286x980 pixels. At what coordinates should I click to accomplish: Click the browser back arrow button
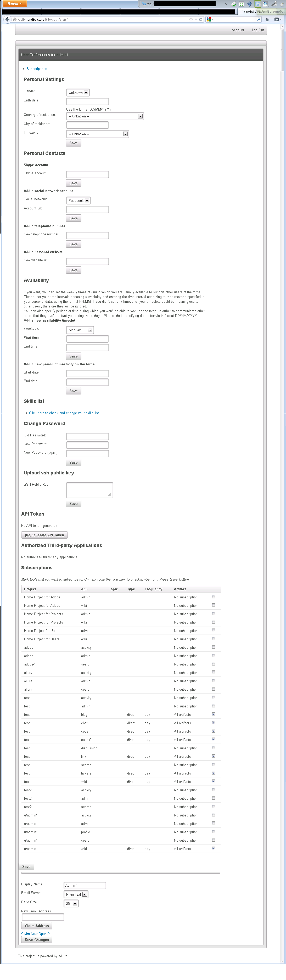click(x=7, y=19)
